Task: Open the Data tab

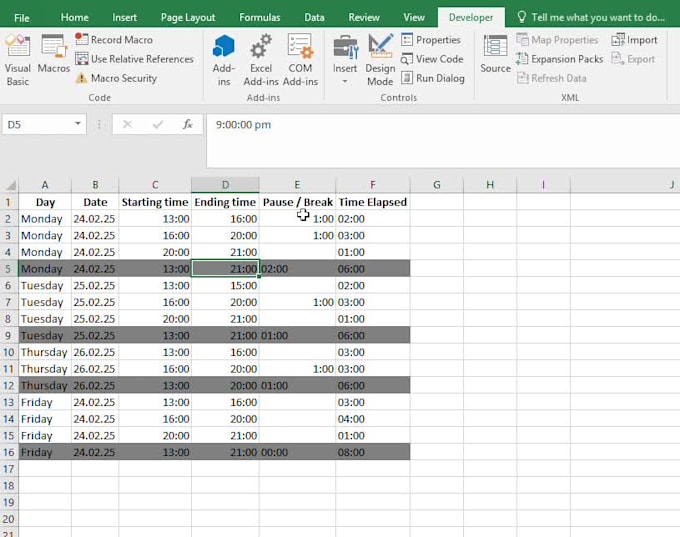Action: [x=314, y=18]
